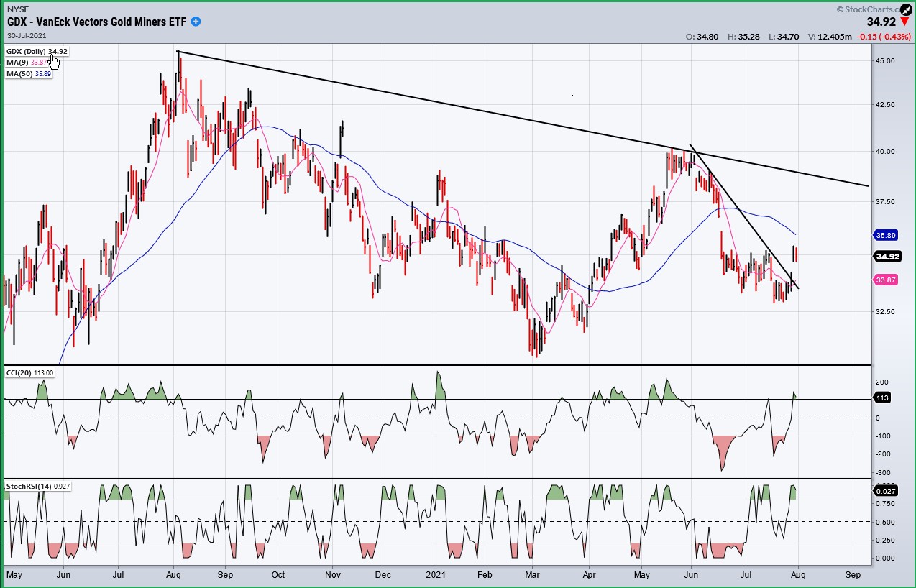Click the Nov label on the time axis
Screen dimensions: 916x588
coord(331,575)
